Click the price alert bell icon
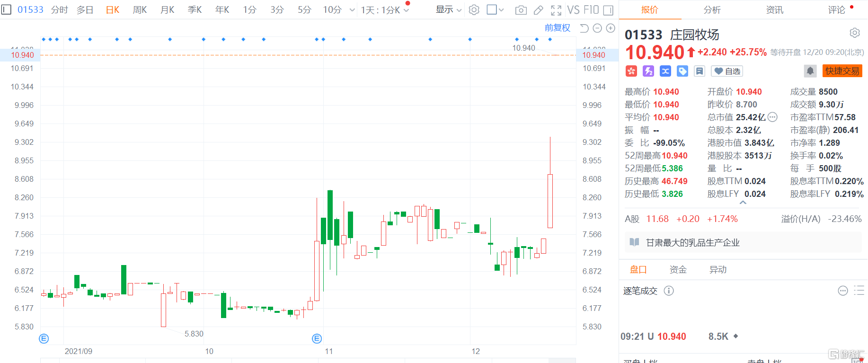 (x=810, y=71)
